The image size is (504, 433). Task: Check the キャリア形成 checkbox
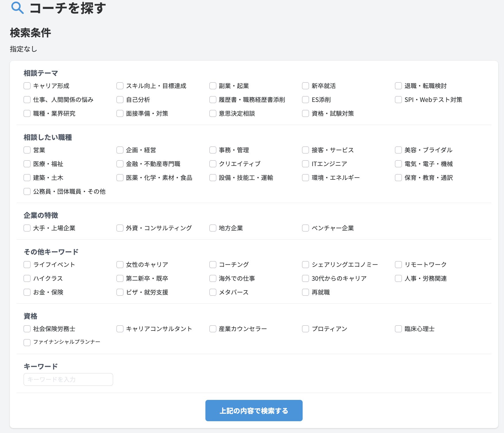pos(27,86)
